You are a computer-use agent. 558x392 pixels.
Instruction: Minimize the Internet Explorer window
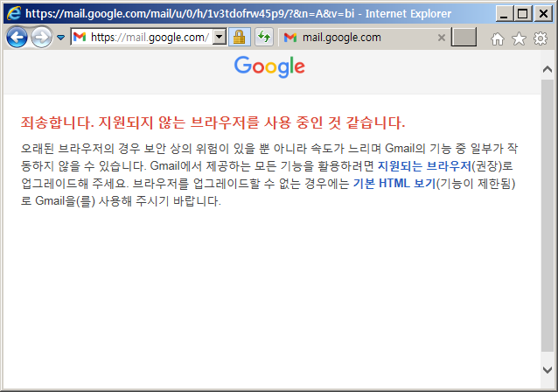504,14
